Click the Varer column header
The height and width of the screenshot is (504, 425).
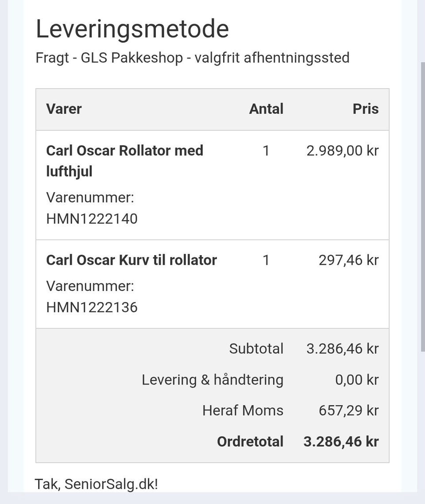[64, 109]
